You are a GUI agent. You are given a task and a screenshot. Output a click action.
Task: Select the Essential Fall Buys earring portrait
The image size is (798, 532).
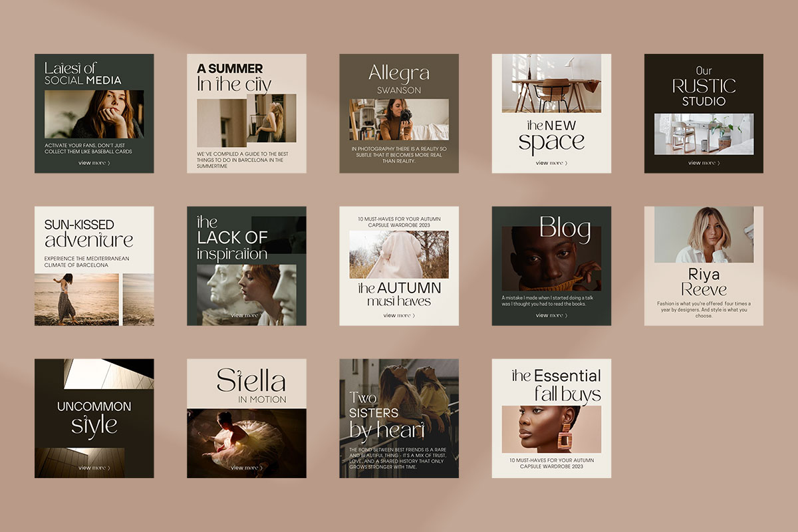(x=551, y=430)
